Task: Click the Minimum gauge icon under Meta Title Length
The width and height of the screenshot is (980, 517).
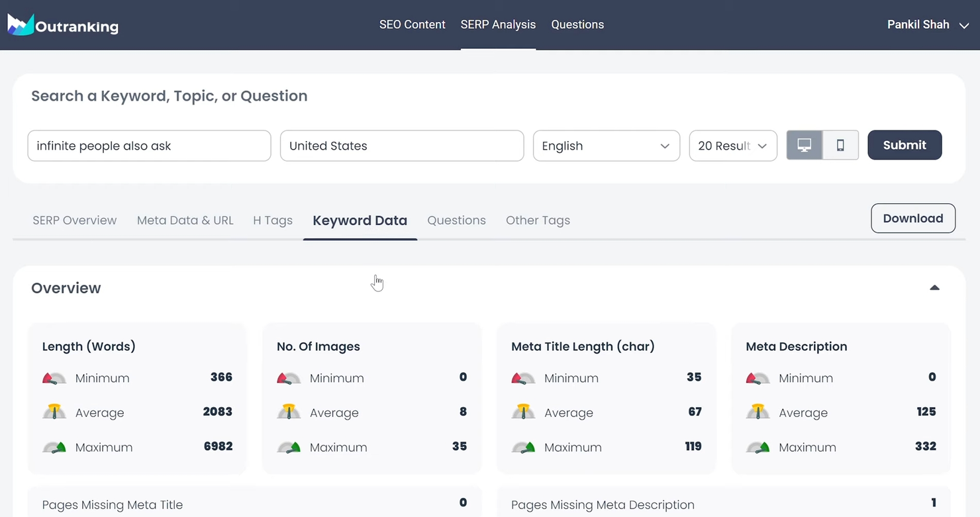Action: point(523,377)
